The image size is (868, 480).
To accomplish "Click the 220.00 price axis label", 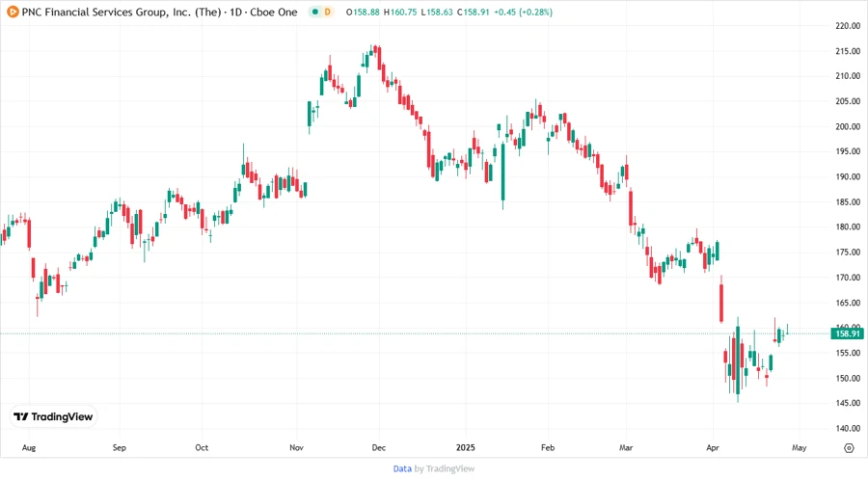I will coord(848,26).
